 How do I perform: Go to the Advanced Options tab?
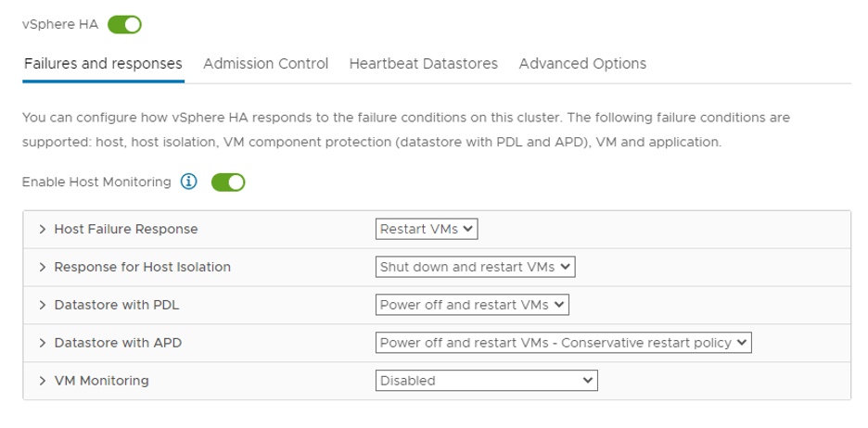click(582, 64)
